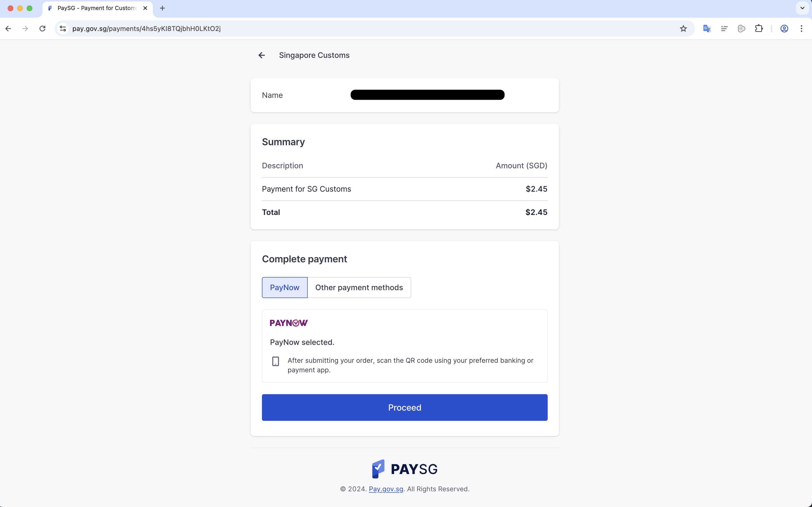Click the browser forward navigation arrow
This screenshot has width=812, height=507.
pos(25,29)
